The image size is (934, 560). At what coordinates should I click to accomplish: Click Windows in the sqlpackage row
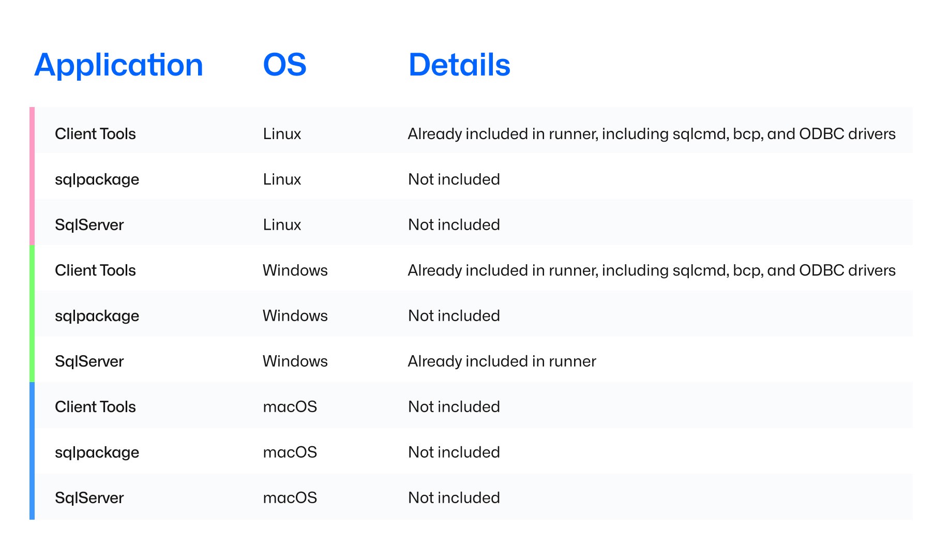point(295,316)
